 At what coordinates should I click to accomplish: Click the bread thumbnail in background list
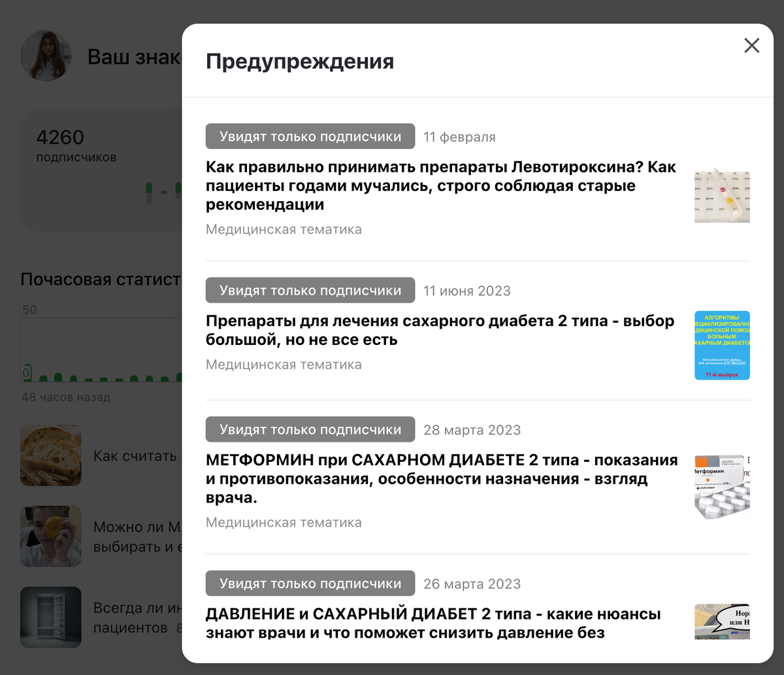click(51, 455)
